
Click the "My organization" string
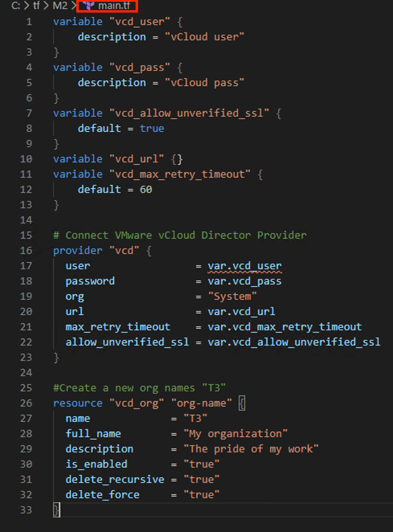coord(235,434)
